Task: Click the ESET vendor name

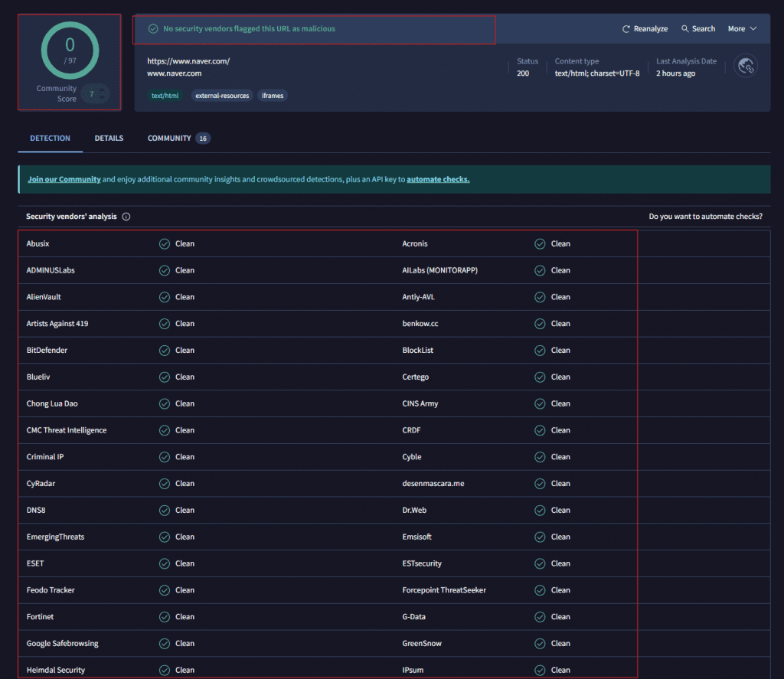Action: (x=35, y=563)
